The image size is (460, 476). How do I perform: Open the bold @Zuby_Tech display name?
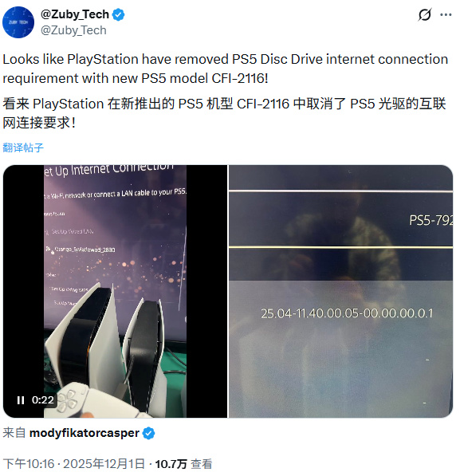click(x=75, y=14)
